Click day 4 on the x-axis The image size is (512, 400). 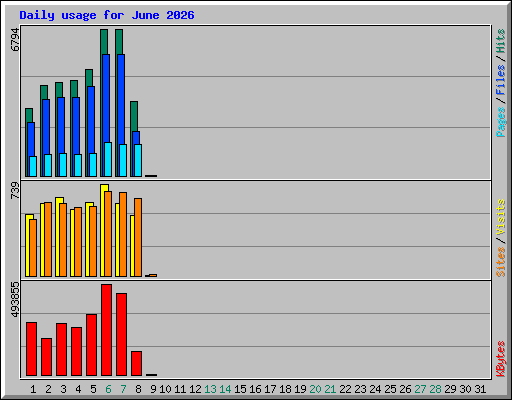click(x=78, y=389)
